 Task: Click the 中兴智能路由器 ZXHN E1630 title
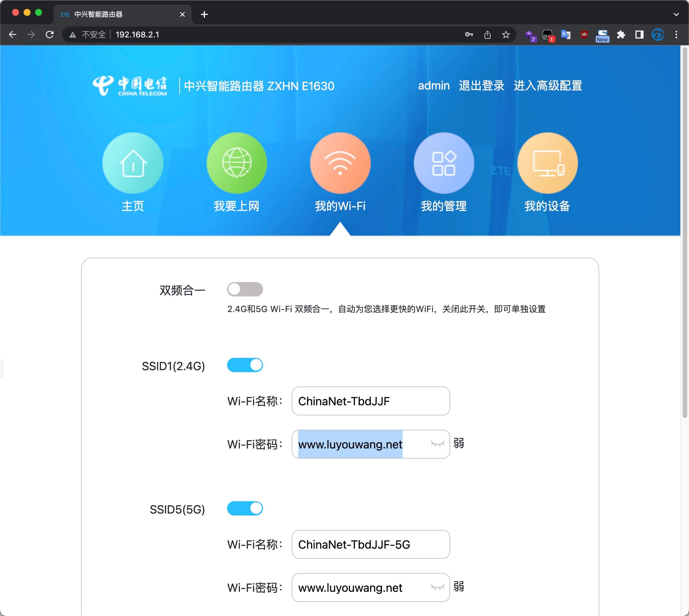click(259, 86)
